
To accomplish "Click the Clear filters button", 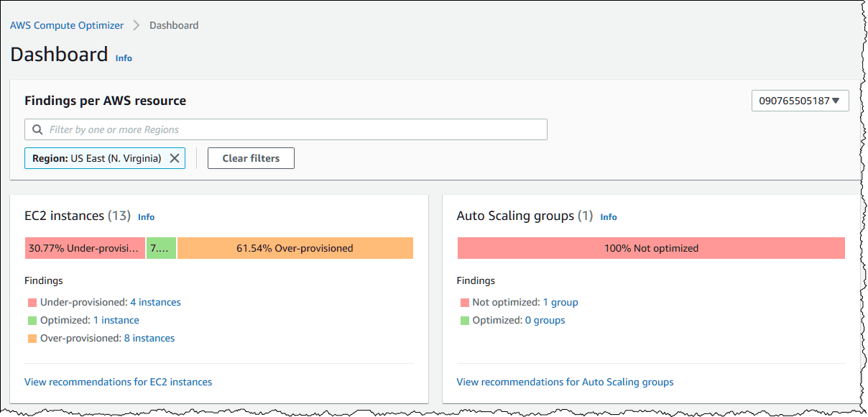I will point(251,158).
